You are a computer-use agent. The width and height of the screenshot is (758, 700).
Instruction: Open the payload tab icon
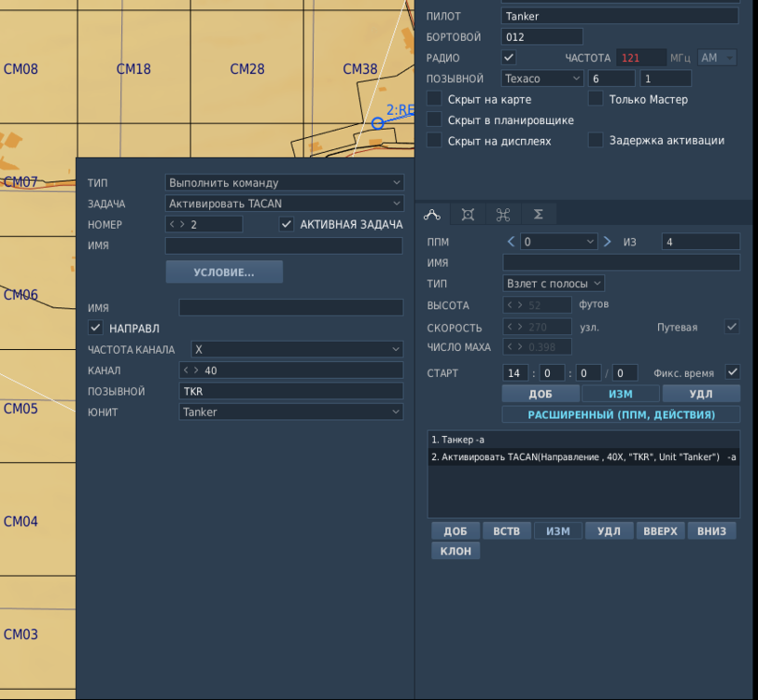(x=468, y=215)
